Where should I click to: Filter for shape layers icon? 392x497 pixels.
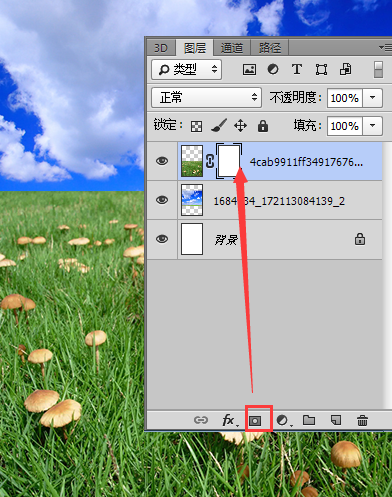(321, 70)
